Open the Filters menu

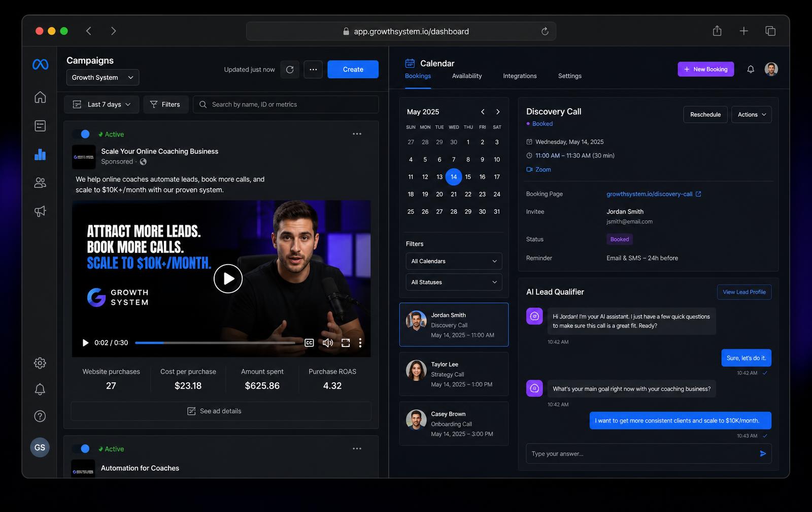[165, 105]
